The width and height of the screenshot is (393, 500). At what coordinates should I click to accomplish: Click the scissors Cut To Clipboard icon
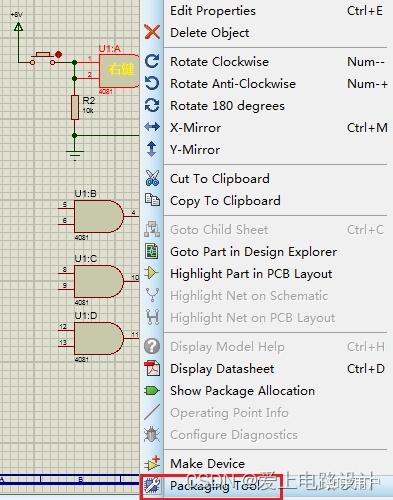click(152, 178)
